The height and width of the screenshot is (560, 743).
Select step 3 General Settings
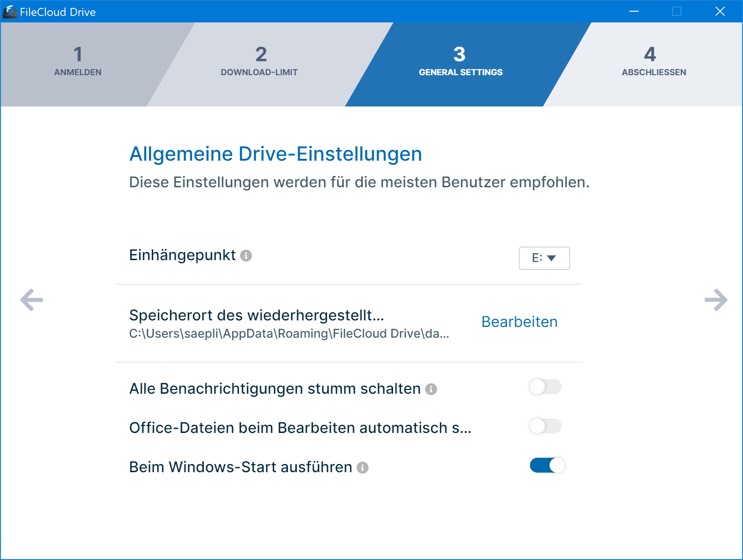pos(461,61)
